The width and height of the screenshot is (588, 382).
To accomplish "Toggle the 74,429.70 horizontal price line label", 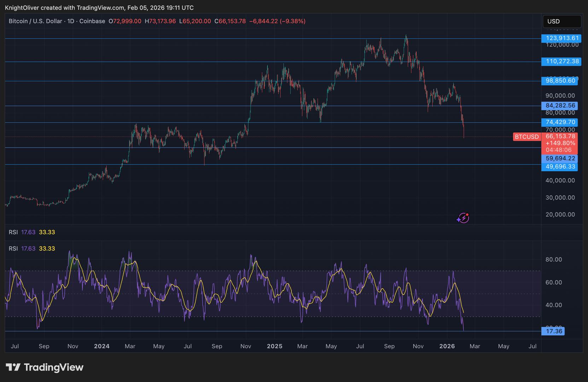I will [560, 122].
